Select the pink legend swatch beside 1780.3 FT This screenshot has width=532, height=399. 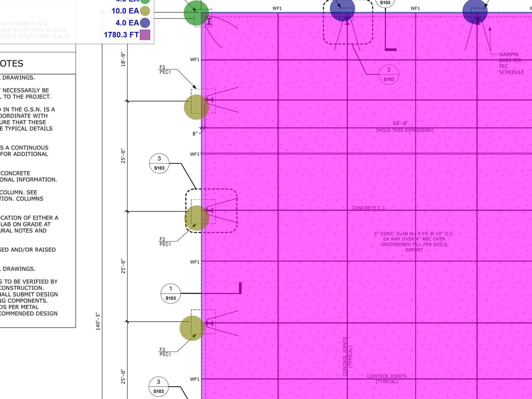click(x=145, y=35)
